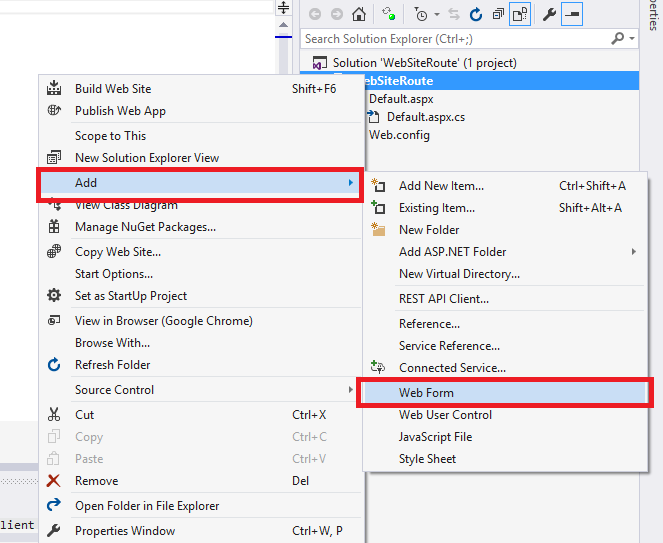Choose View in Browser (Google Chrome)

[200, 321]
